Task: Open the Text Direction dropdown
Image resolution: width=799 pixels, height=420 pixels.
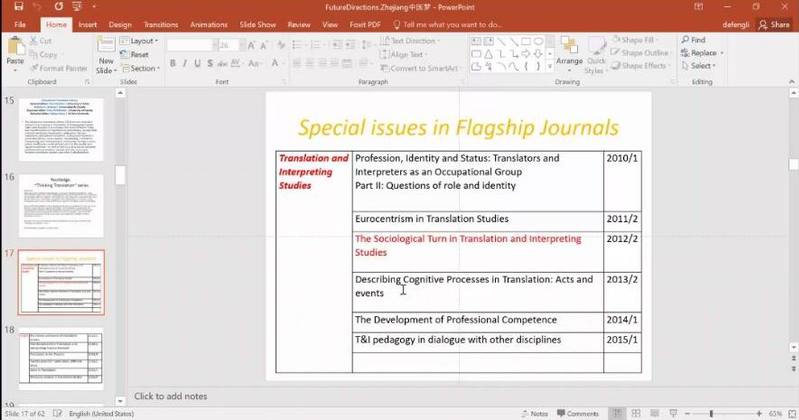Action: click(410, 41)
